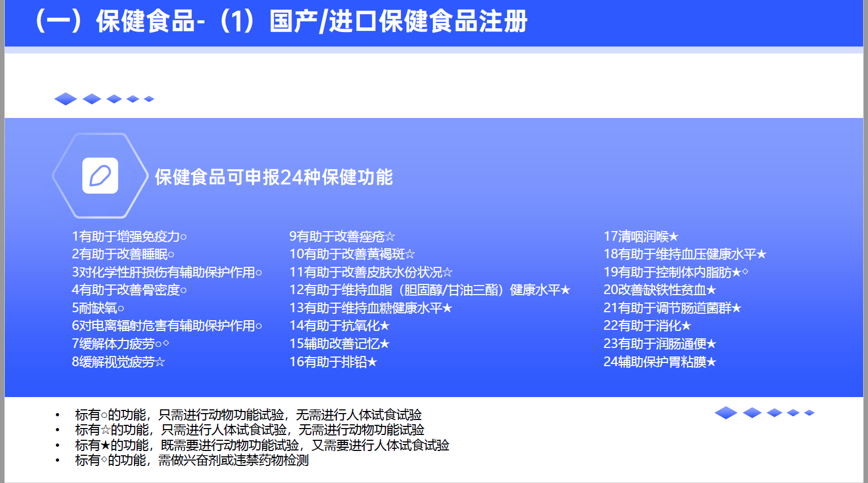
Task: Click item 7 缓解体力疲劳
Action: 120,344
